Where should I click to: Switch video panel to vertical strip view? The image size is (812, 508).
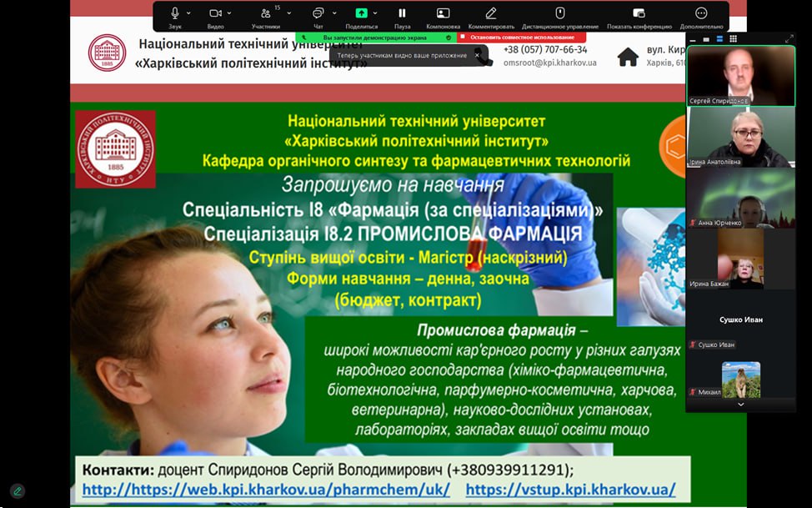(719, 39)
